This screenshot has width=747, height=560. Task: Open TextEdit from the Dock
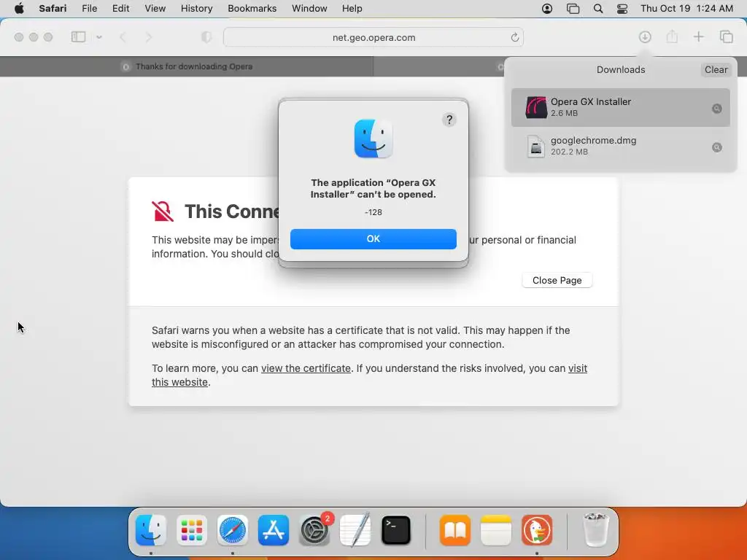[x=355, y=529]
